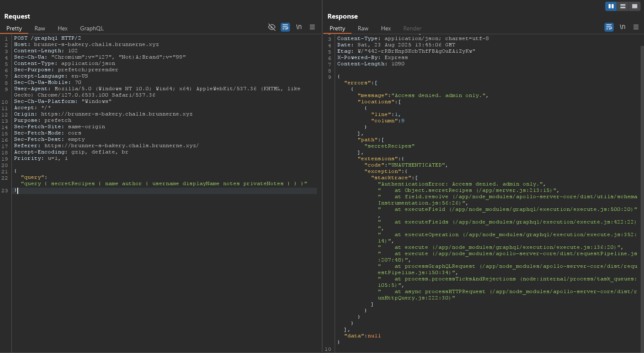Open the GraphQL tab in Request

[x=91, y=28]
